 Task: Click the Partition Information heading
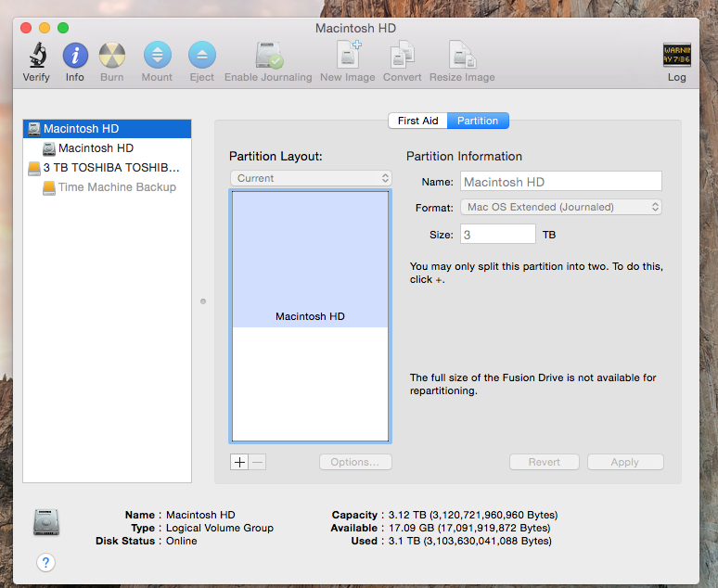click(464, 156)
